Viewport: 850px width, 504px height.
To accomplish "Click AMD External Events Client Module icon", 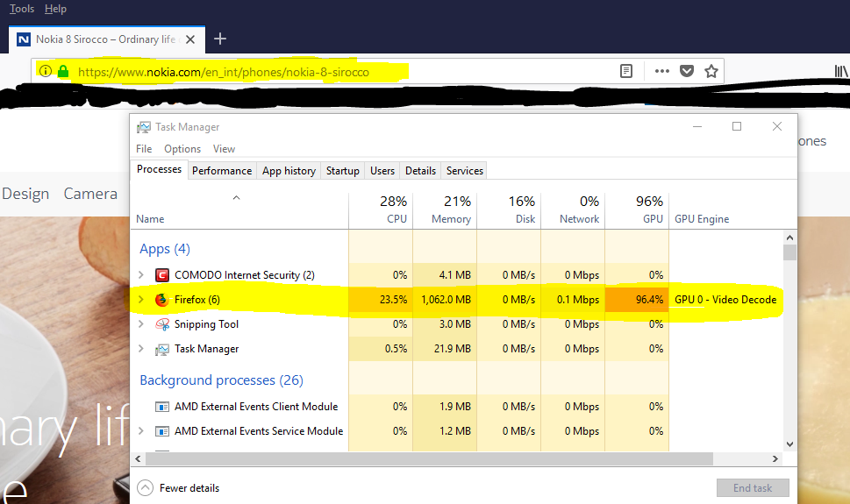I will [162, 407].
